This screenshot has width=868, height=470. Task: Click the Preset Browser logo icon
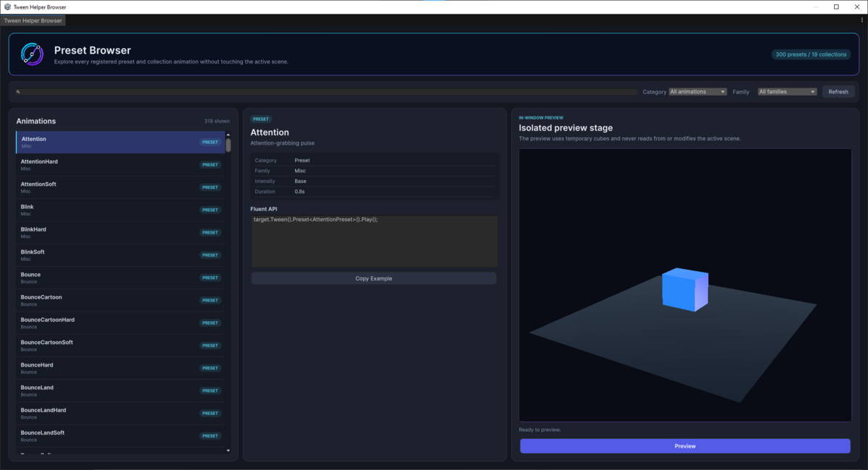click(32, 54)
